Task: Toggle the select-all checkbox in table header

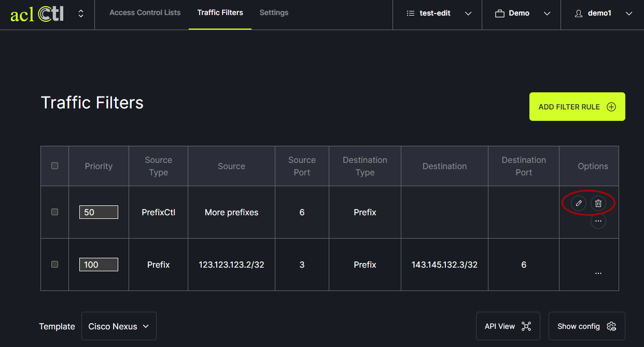Action: click(55, 166)
